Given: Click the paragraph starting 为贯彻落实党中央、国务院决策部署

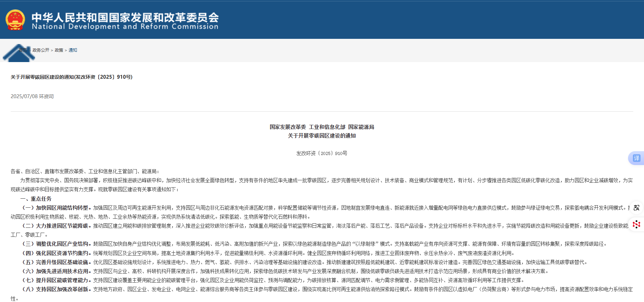Looking at the screenshot, I should (322, 185).
